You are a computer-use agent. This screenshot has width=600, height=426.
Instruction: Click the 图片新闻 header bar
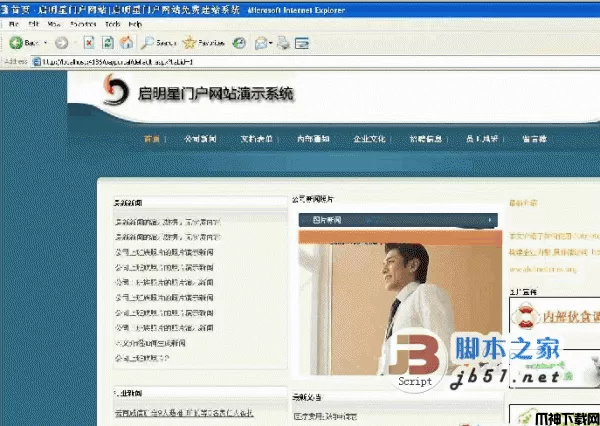(x=398, y=220)
